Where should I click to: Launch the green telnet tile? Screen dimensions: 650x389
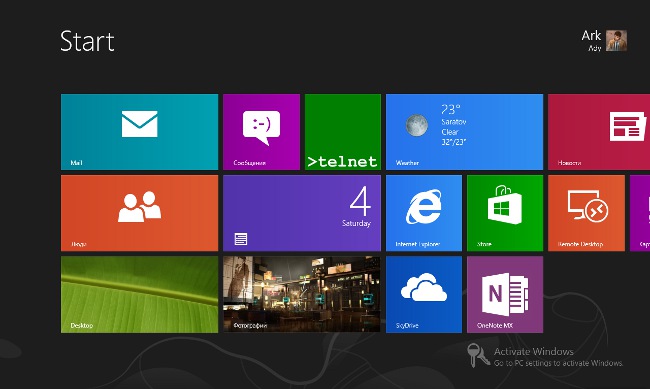(x=343, y=132)
